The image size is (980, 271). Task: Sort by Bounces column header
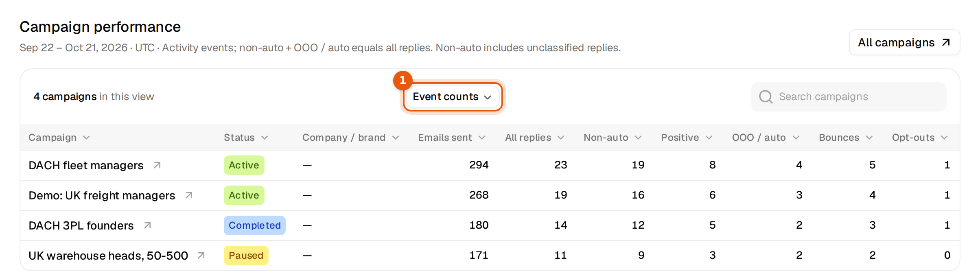(x=846, y=138)
